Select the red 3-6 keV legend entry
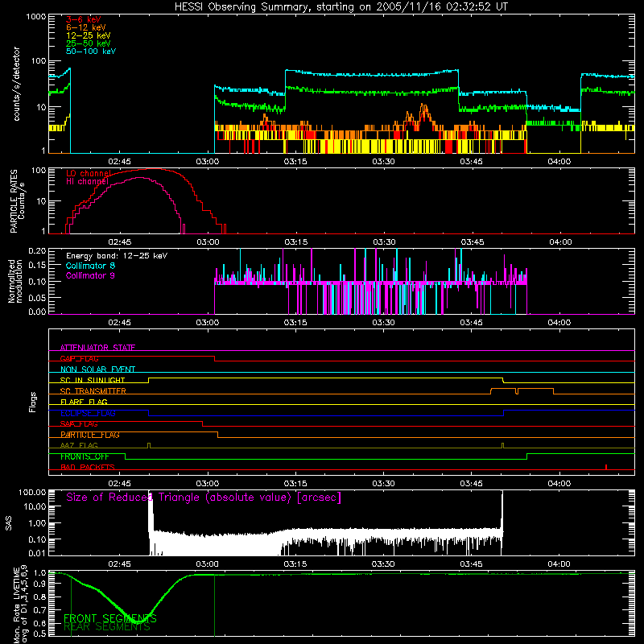The height and width of the screenshot is (644, 644). point(84,19)
